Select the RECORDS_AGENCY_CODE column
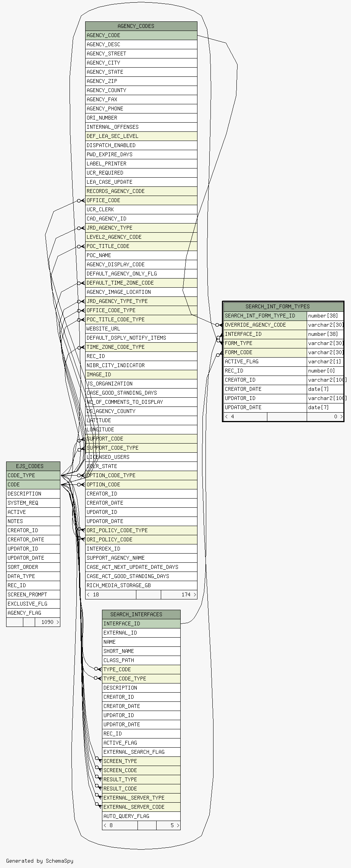Screen dimensions: 351x868 pyautogui.click(x=141, y=191)
